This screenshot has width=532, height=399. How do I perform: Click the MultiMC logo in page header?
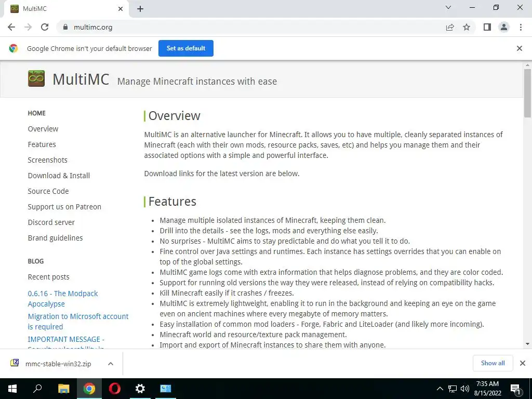(36, 78)
